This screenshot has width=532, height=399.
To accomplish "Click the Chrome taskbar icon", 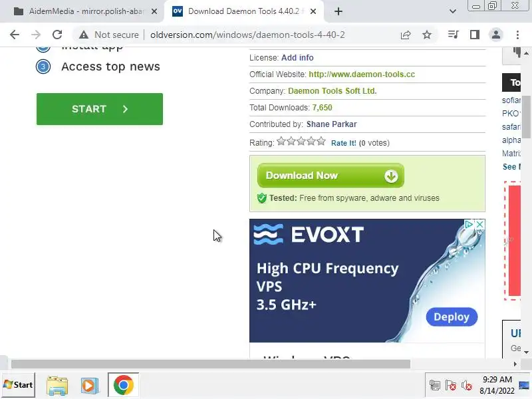I will 124,385.
